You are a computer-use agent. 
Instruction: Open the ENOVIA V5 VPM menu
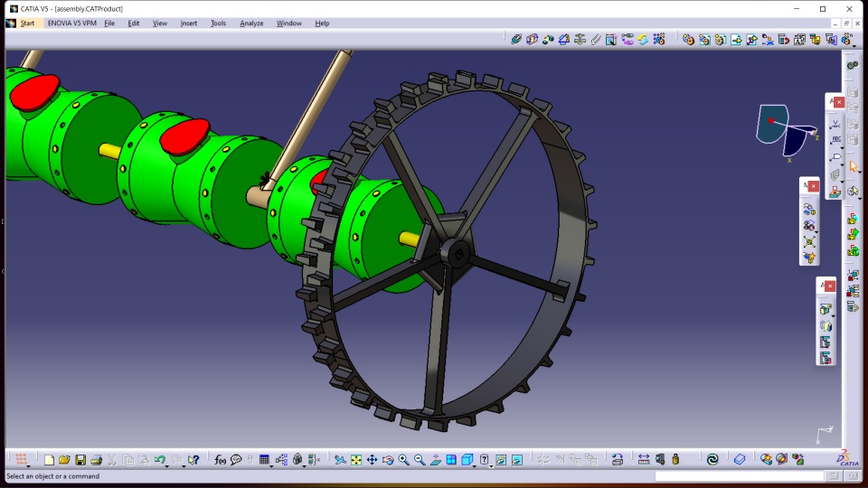point(72,23)
